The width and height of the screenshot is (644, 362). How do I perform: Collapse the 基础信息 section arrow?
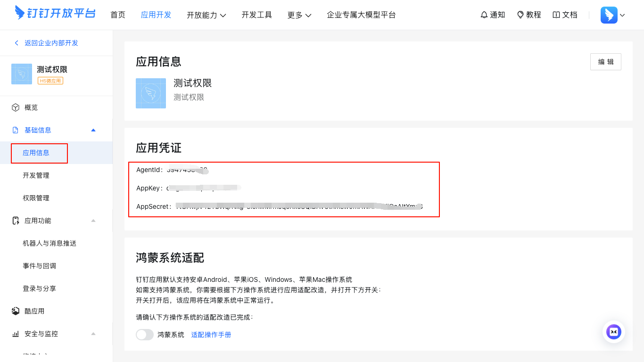click(93, 130)
